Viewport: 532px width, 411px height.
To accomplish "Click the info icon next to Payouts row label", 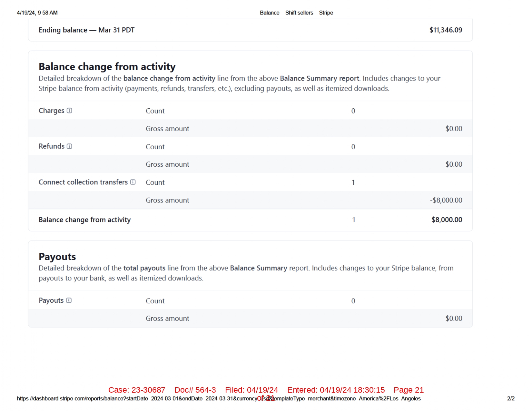I will pos(69,300).
